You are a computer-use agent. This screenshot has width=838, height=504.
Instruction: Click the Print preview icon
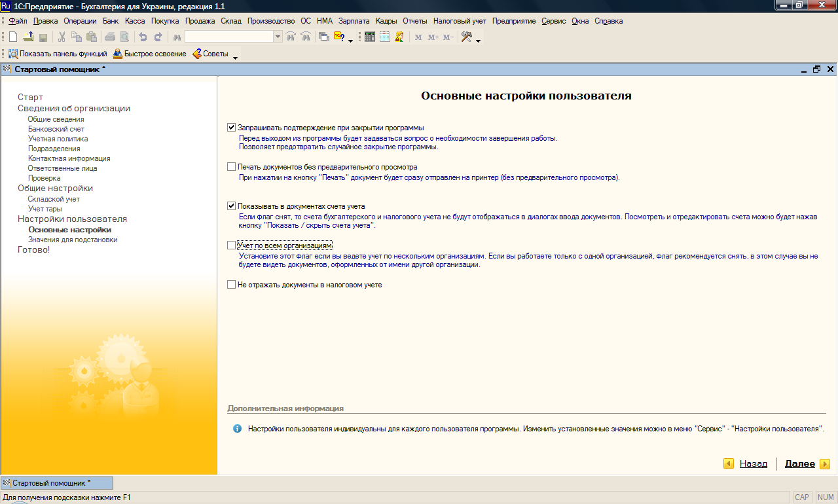(124, 37)
